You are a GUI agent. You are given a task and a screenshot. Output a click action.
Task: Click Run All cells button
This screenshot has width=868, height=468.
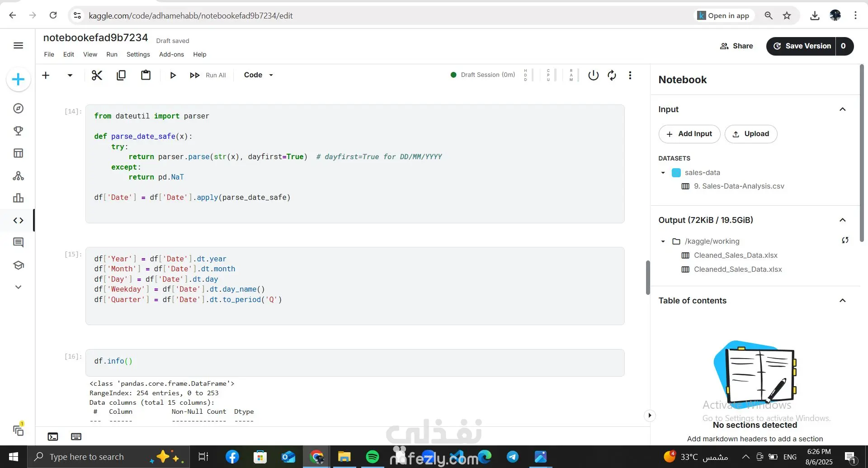[x=208, y=75]
